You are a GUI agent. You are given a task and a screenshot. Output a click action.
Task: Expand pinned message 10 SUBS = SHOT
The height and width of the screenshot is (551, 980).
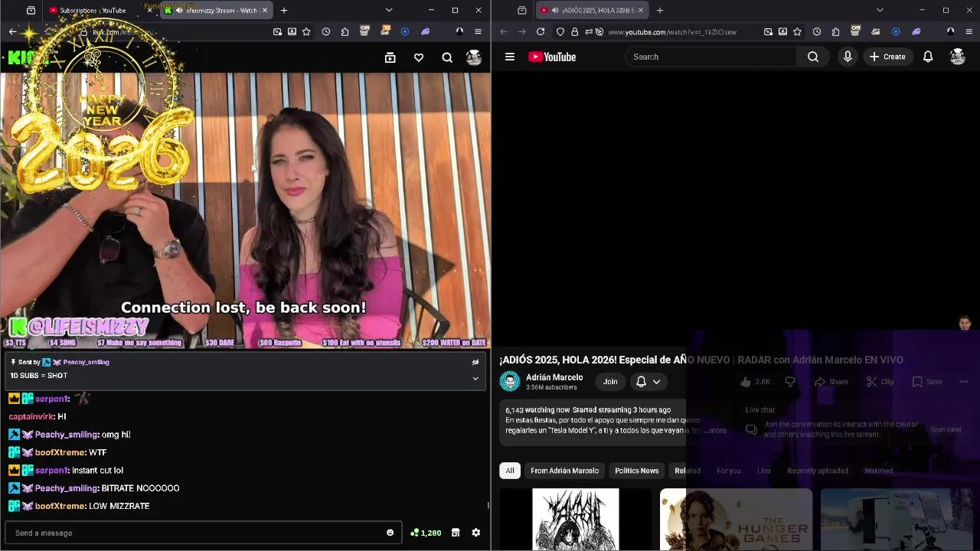475,378
